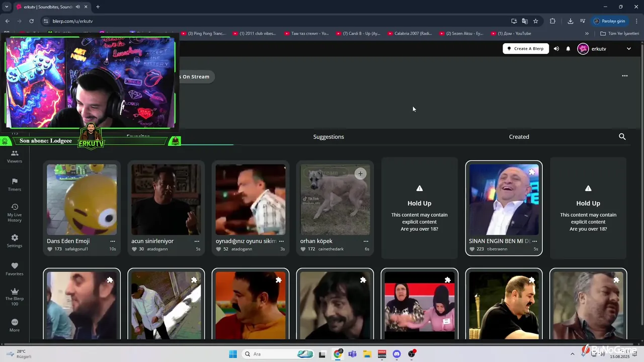644x362 pixels.
Task: Open options menu on acun sinirleniyor
Action: (197, 241)
